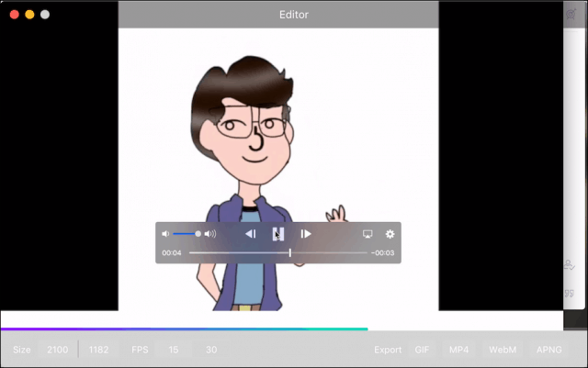The width and height of the screenshot is (588, 368).
Task: Click the remaining time -00:03 label
Action: point(382,253)
